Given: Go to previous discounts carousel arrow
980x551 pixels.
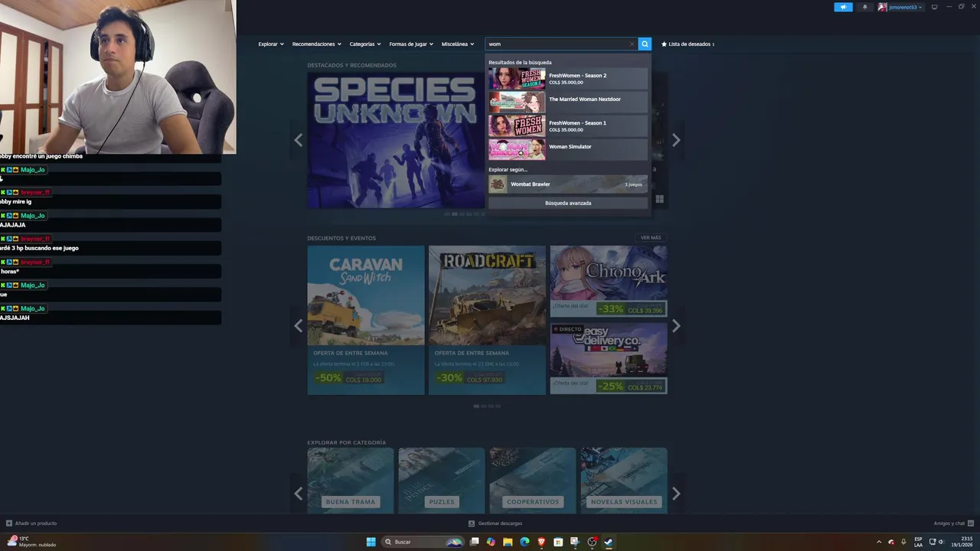Looking at the screenshot, I should point(299,326).
